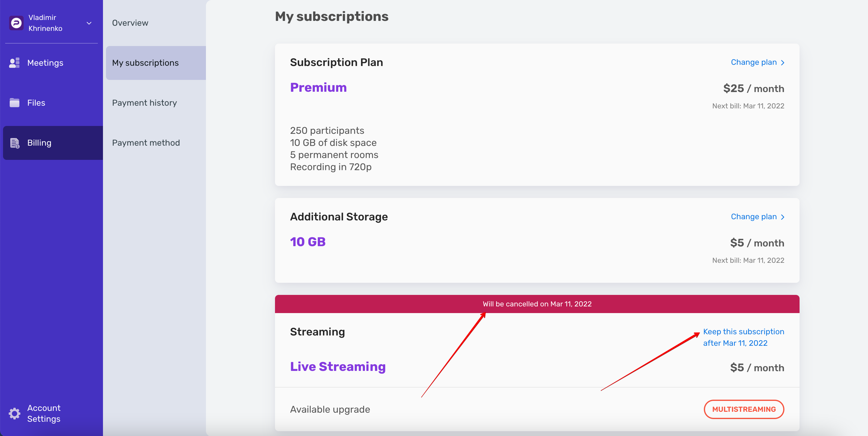Click the Billing invoice icon
This screenshot has height=436, width=868.
(15, 143)
